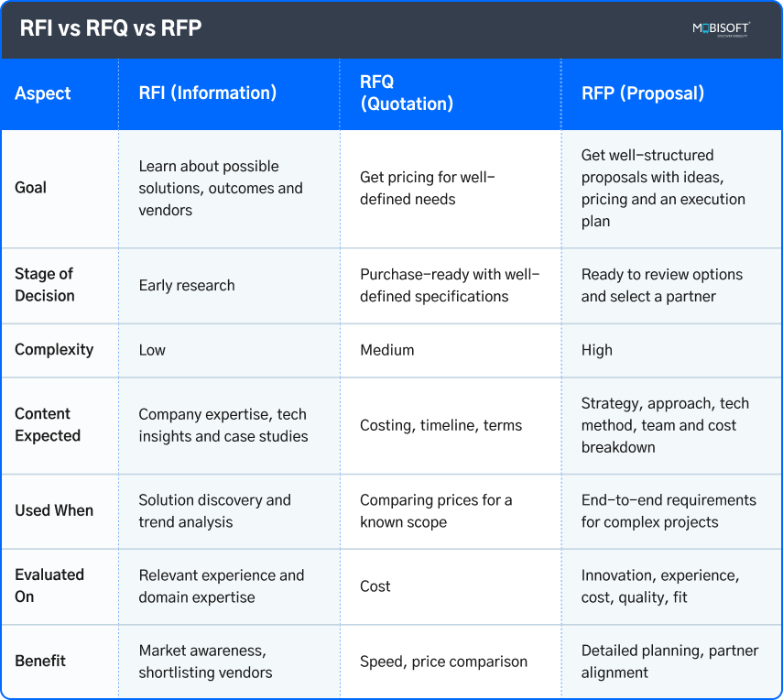The height and width of the screenshot is (700, 783).
Task: Click the Complexity row label
Action: tap(53, 350)
